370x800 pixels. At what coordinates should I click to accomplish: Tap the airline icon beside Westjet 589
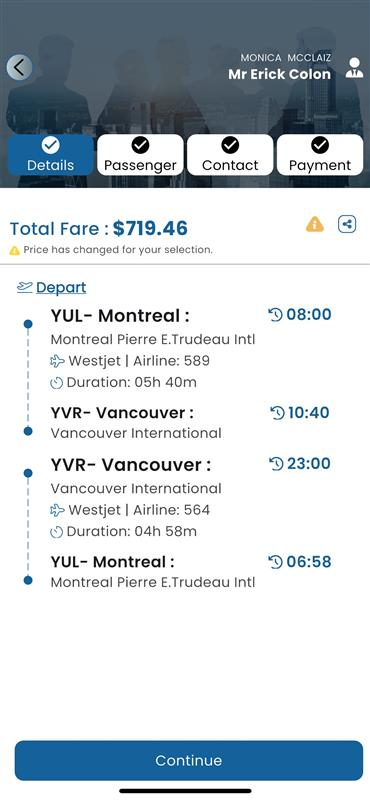58,361
